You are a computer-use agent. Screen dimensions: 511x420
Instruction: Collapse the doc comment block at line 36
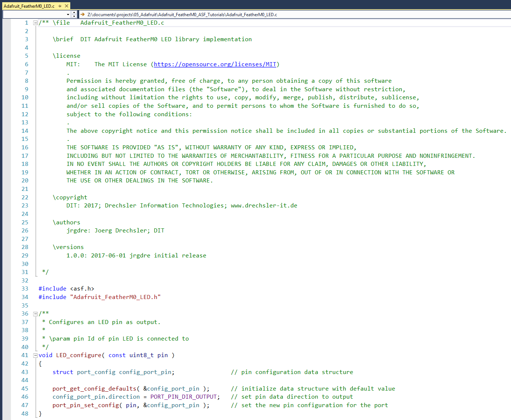coord(35,314)
